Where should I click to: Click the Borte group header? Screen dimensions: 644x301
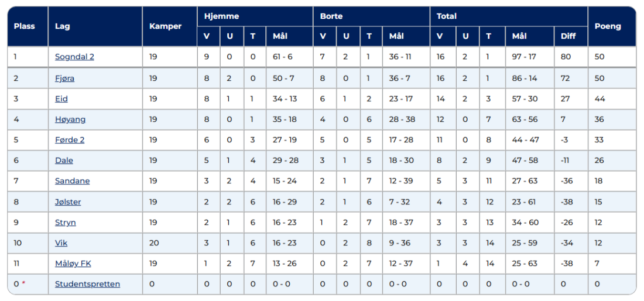331,16
